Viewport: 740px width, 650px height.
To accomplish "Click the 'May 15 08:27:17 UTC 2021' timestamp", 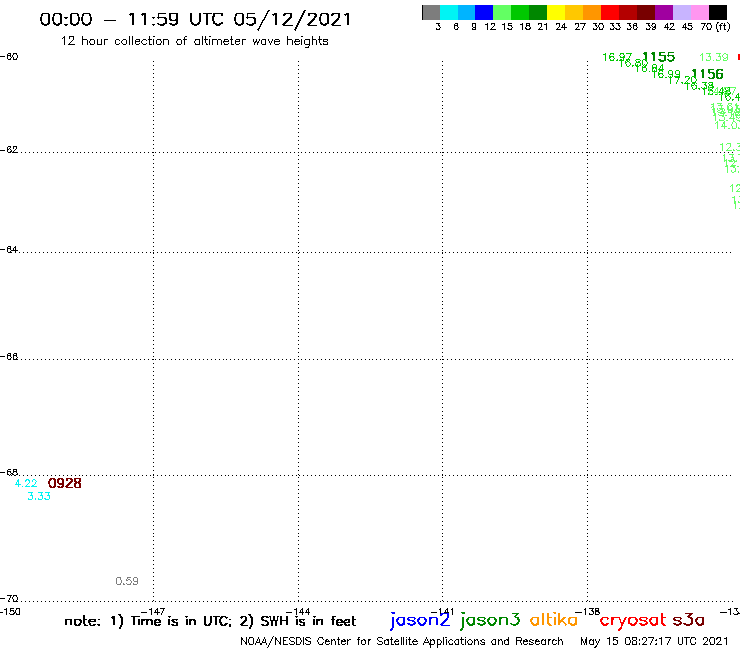I will coord(654,641).
